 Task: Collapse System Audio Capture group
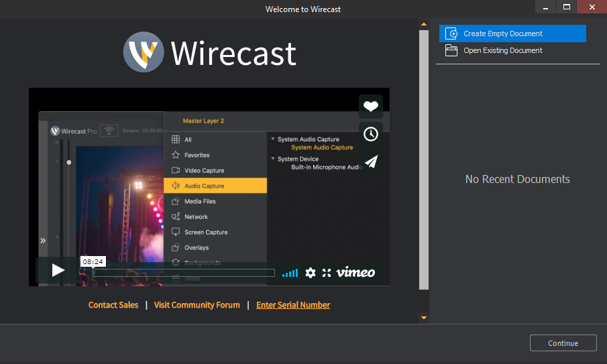273,139
